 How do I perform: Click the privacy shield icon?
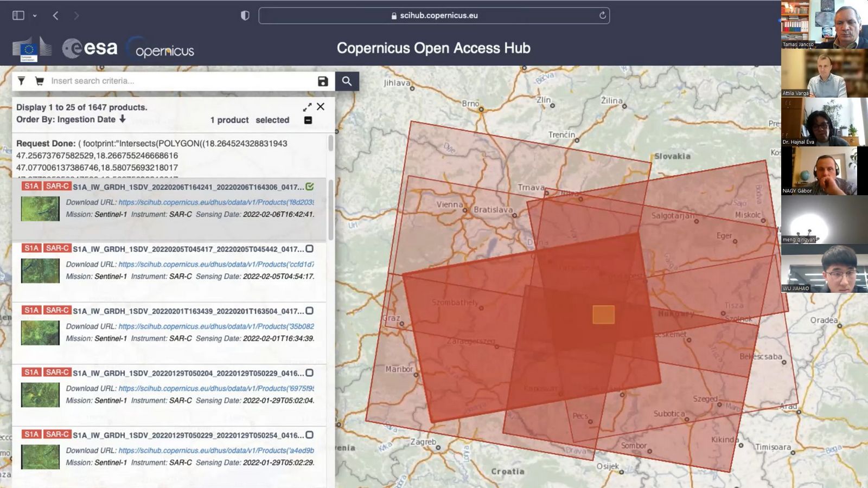click(245, 15)
